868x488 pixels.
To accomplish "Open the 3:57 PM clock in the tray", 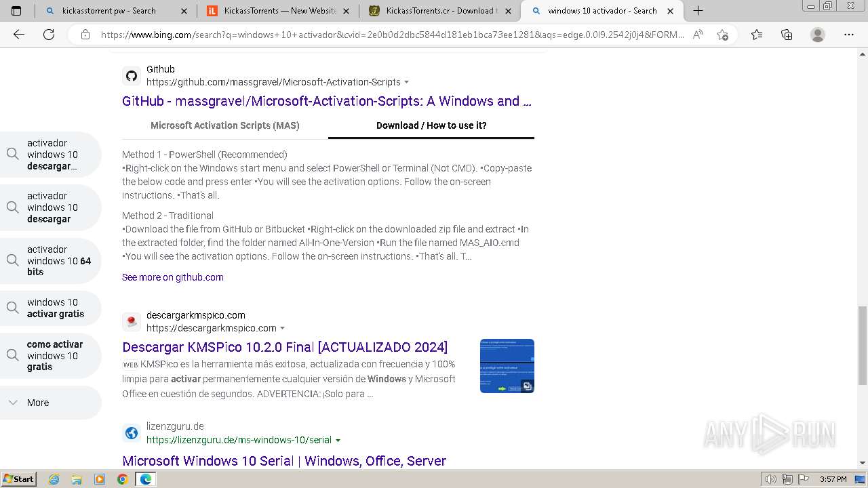I will click(x=833, y=479).
